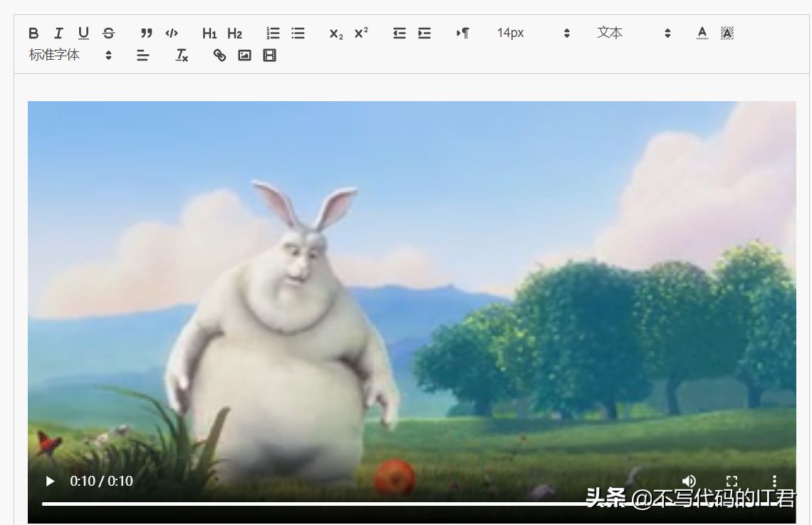Image resolution: width=812 pixels, height=525 pixels.
Task: Insert a video into the editor
Action: point(269,55)
